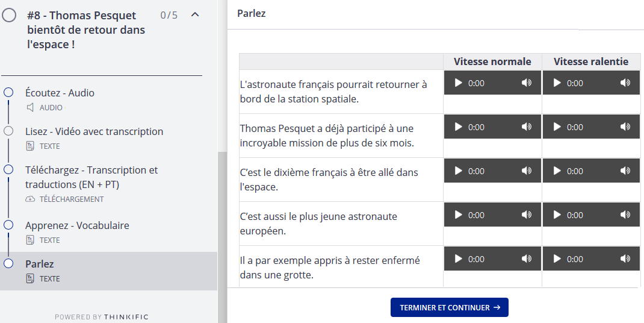Mark "Écoutez - Audio" lesson circle complete
This screenshot has height=323, width=644.
tap(8, 93)
